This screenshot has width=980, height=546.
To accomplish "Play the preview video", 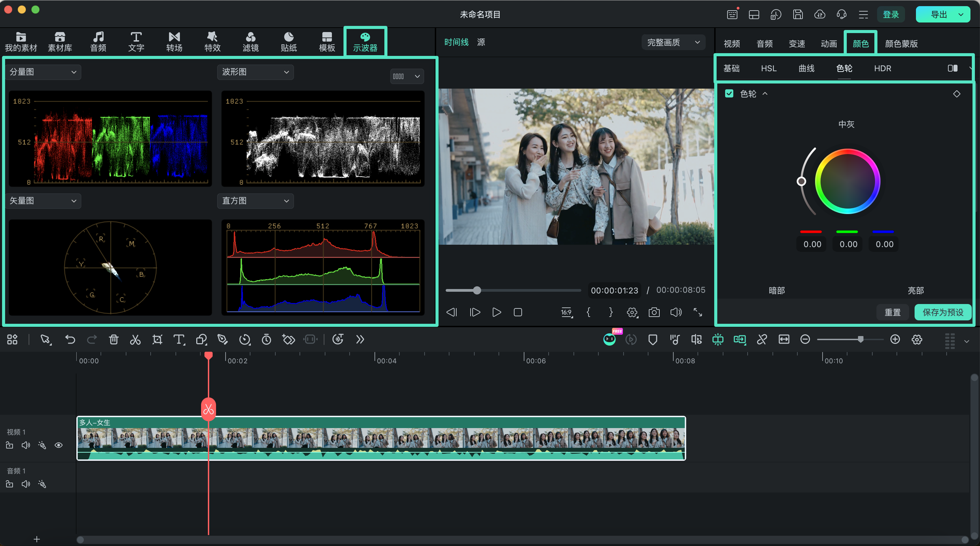I will click(x=496, y=313).
